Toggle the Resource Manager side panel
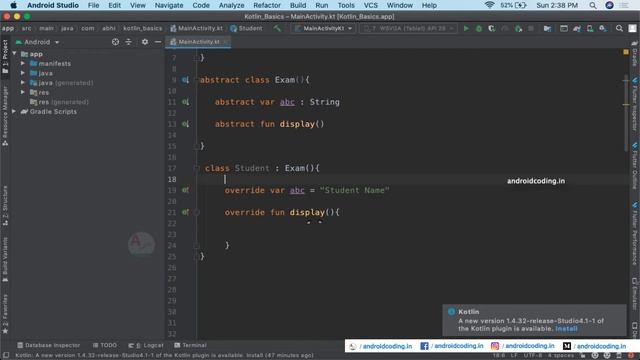Screen dimensions: 640x360 click(x=5, y=116)
